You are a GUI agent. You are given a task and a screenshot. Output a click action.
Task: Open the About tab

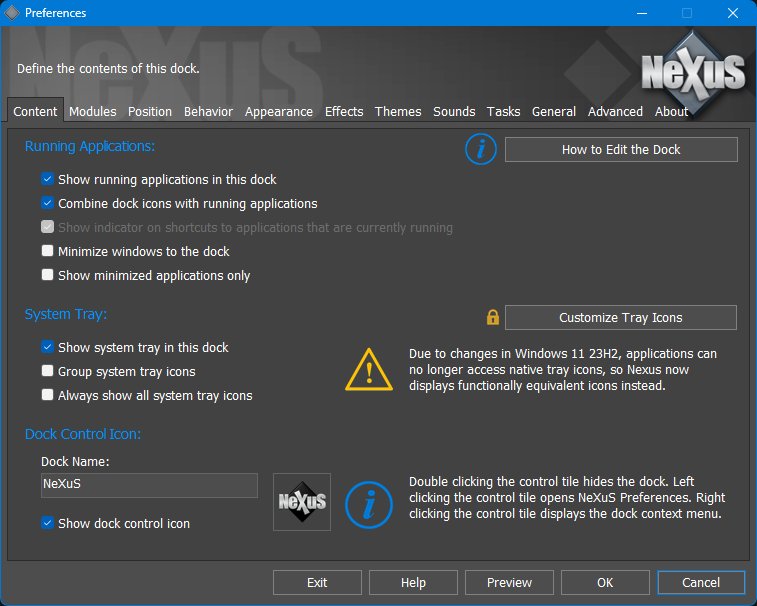pyautogui.click(x=671, y=111)
